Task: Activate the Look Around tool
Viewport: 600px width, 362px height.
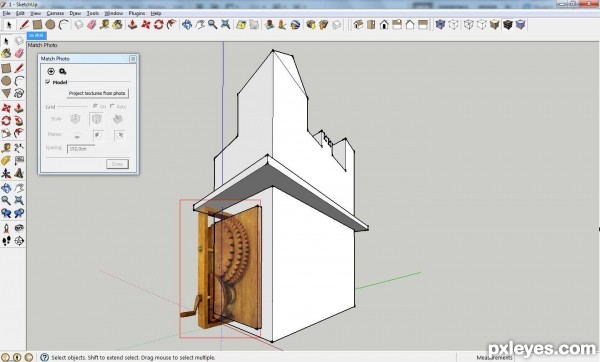Action: click(19, 228)
